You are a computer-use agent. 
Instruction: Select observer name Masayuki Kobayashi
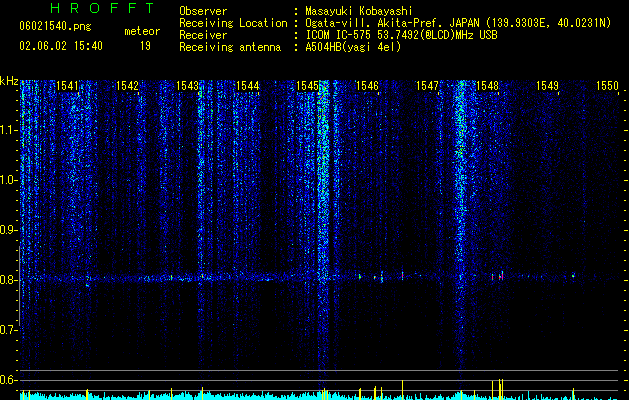pos(359,11)
